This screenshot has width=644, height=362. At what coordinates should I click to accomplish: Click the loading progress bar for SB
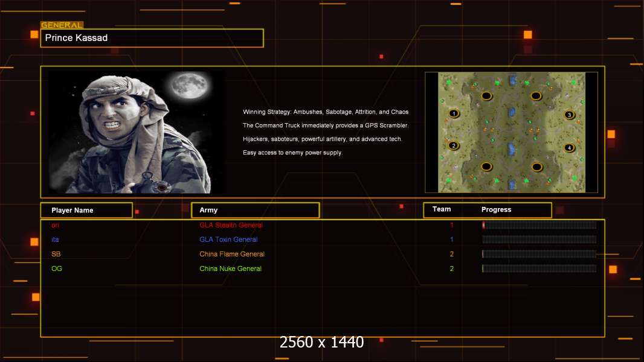[539, 254]
